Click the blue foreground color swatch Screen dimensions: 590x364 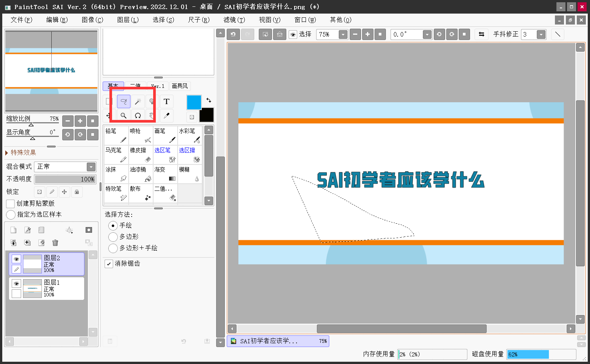point(194,102)
